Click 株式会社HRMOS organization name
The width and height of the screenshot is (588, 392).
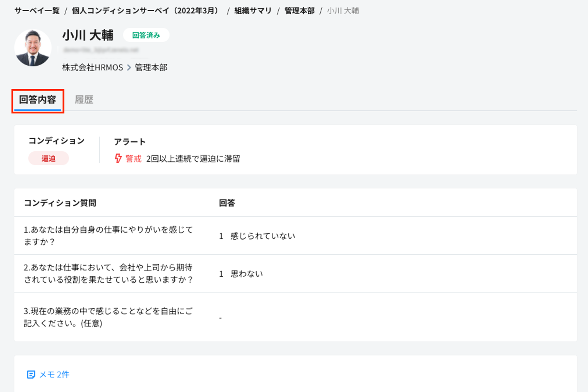coord(93,67)
